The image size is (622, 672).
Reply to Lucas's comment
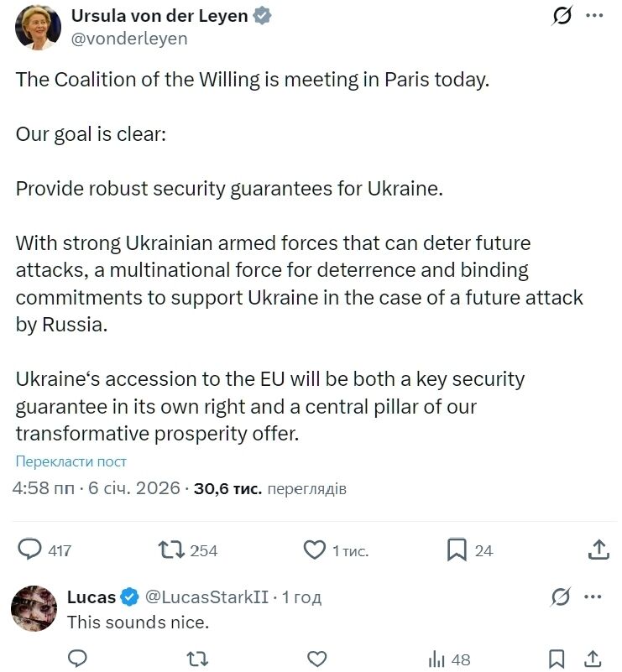point(77,659)
